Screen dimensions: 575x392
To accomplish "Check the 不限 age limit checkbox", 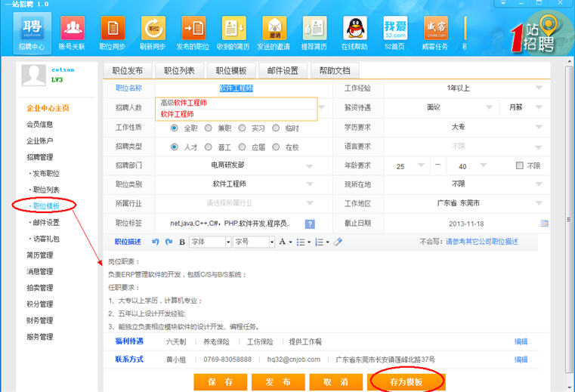I will [519, 165].
